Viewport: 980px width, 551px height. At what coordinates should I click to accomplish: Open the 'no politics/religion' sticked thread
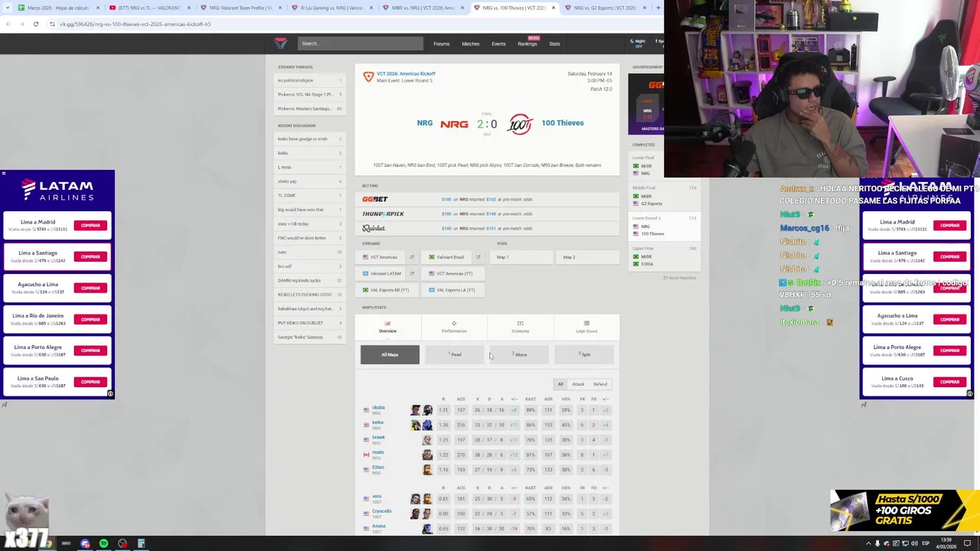(x=309, y=80)
